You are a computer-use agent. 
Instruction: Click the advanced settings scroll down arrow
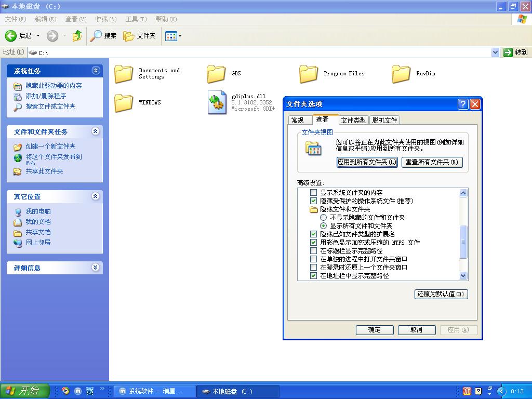click(x=463, y=275)
